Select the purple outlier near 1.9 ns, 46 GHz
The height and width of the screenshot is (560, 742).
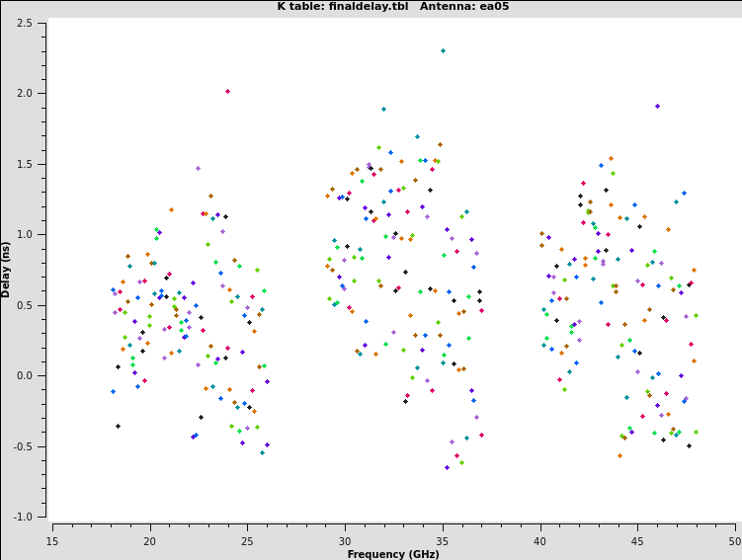(657, 106)
